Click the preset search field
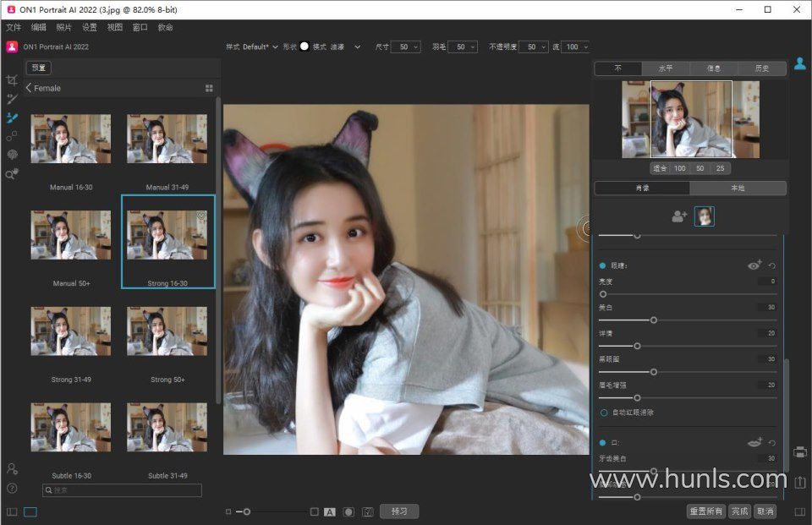 pos(122,490)
